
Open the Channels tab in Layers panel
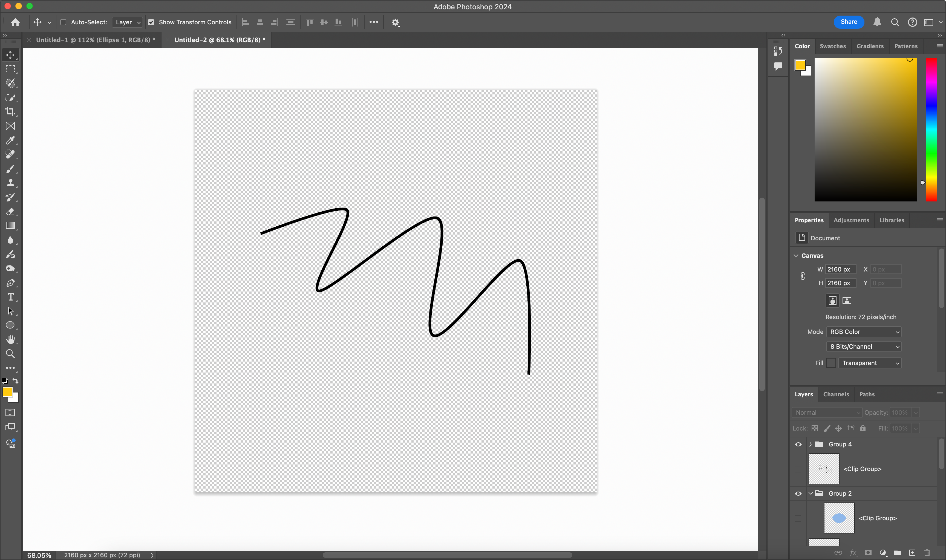[x=836, y=394]
